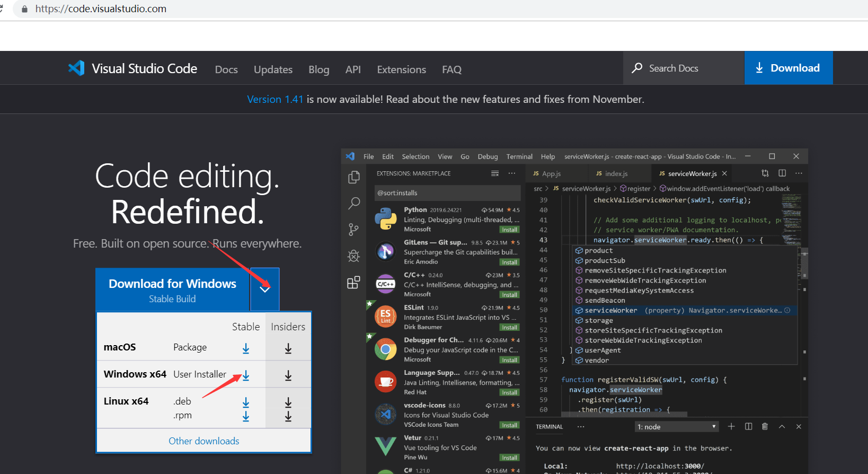The height and width of the screenshot is (474, 868).
Task: Open the View menu
Action: (445, 156)
